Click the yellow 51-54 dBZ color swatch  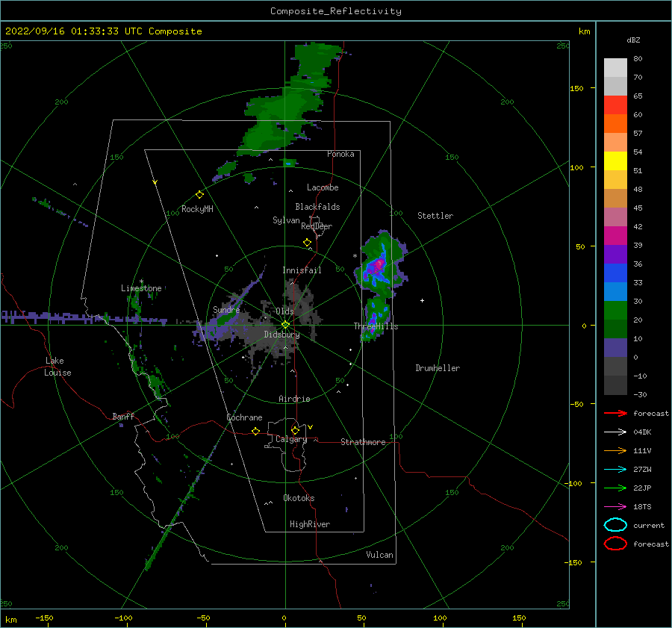point(615,161)
